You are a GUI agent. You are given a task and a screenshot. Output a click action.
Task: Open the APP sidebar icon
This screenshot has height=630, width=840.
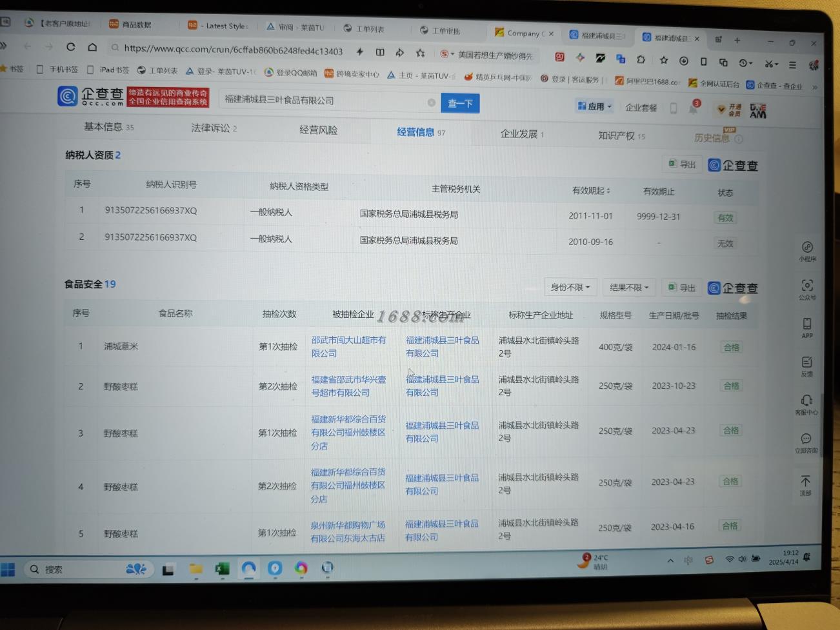point(807,328)
